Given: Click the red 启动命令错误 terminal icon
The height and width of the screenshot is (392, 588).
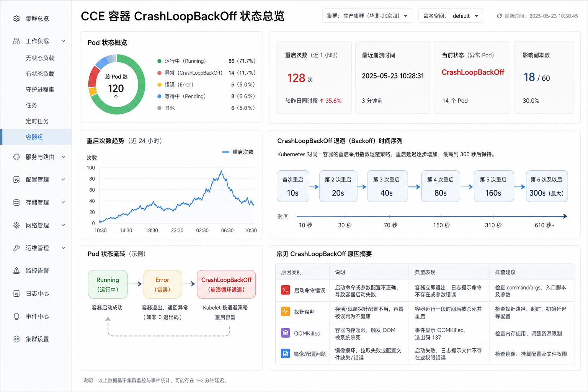Looking at the screenshot, I should click(286, 290).
